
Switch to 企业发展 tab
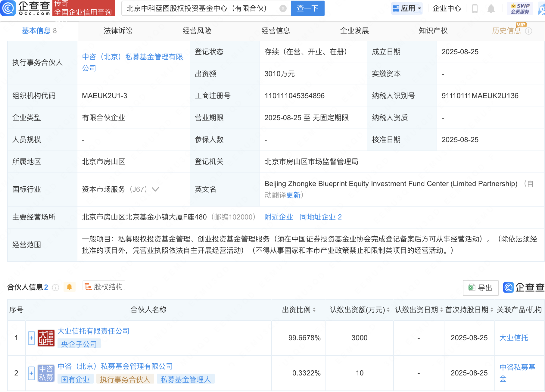(354, 31)
